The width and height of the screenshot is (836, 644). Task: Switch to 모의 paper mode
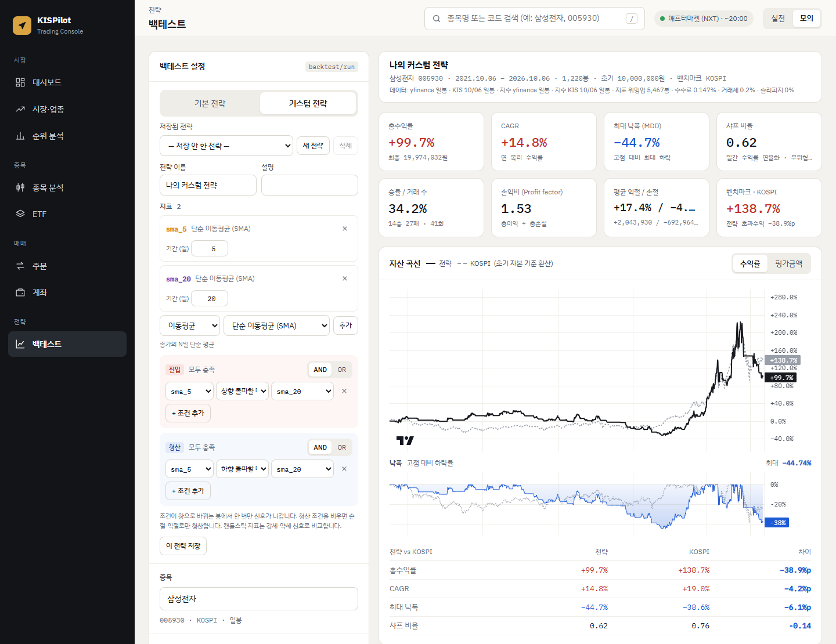806,19
